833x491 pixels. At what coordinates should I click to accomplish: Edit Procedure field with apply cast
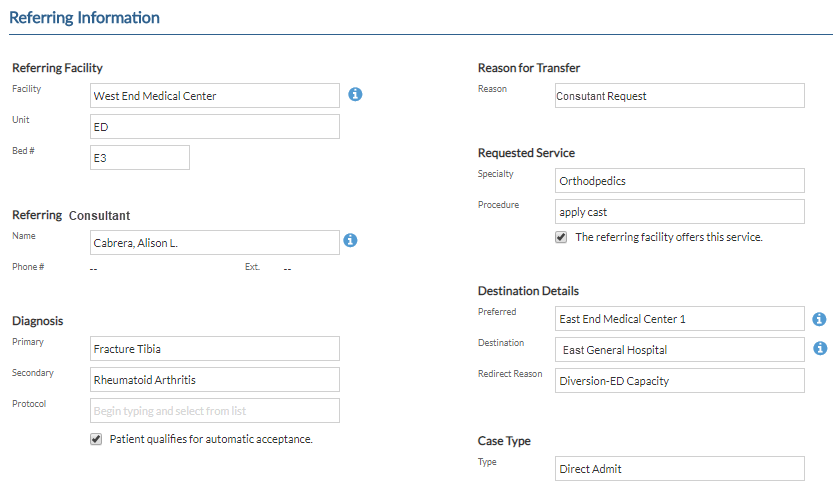[679, 212]
